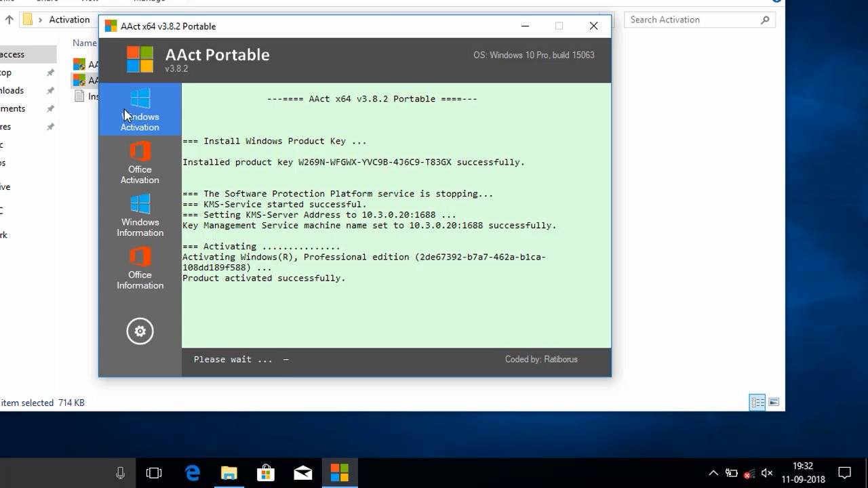The width and height of the screenshot is (868, 488).
Task: Click 'Product activated successfully.' log line
Action: coord(264,279)
